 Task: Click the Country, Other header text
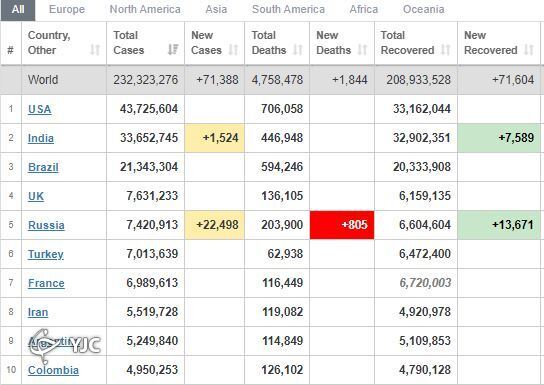point(49,43)
